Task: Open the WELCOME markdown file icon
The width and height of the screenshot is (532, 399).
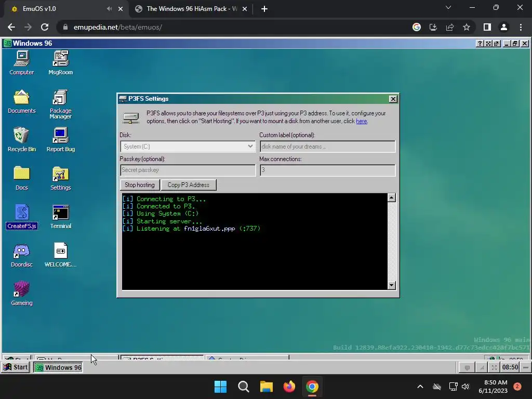Action: (x=60, y=255)
